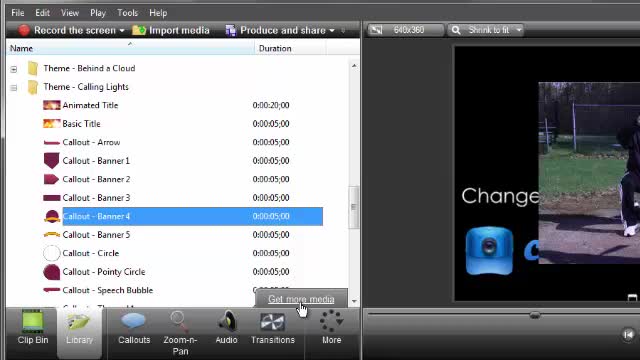The width and height of the screenshot is (640, 360).
Task: Select the Theme - Calling Lights folder icon
Action: (x=33, y=87)
